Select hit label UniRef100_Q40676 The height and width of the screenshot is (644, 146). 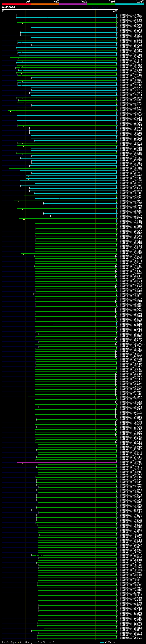pos(131,414)
